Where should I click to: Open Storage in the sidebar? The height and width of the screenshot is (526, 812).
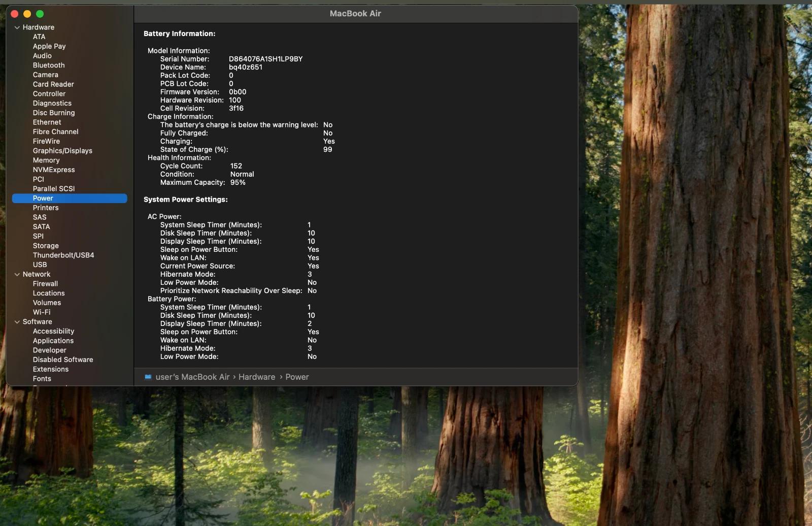(46, 246)
